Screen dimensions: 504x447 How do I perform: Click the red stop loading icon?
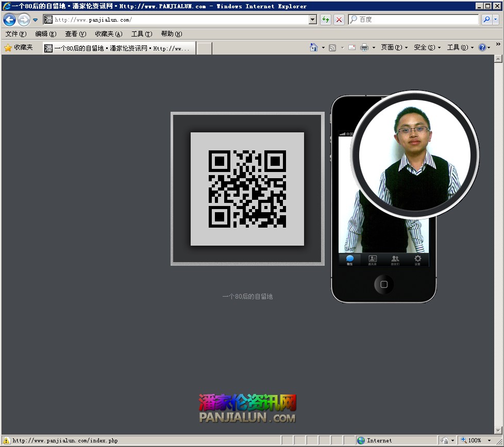pyautogui.click(x=339, y=19)
